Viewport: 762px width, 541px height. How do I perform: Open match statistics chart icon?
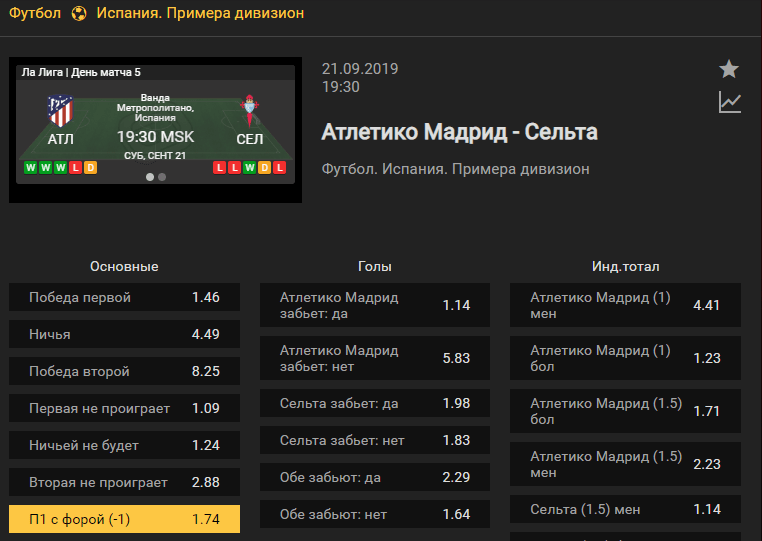[730, 103]
